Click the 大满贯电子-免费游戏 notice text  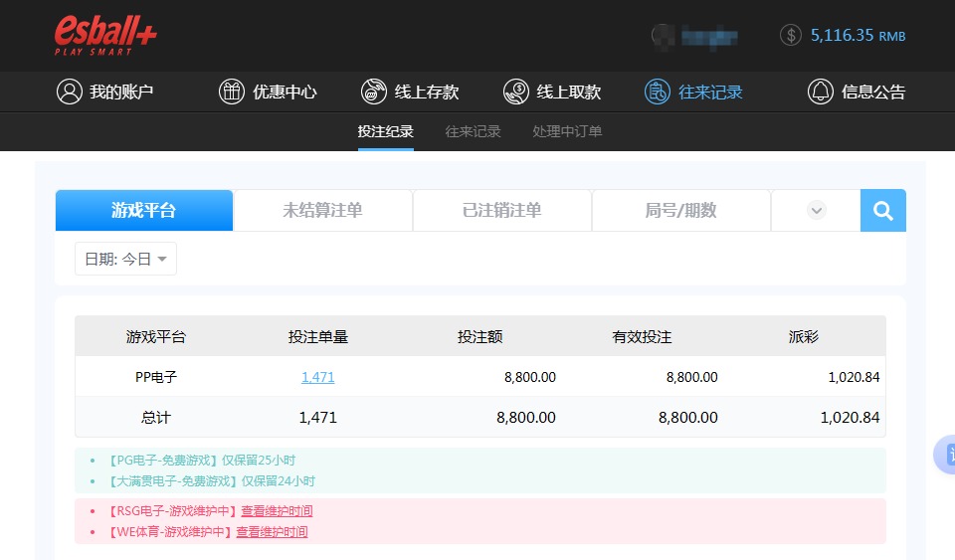(210, 480)
